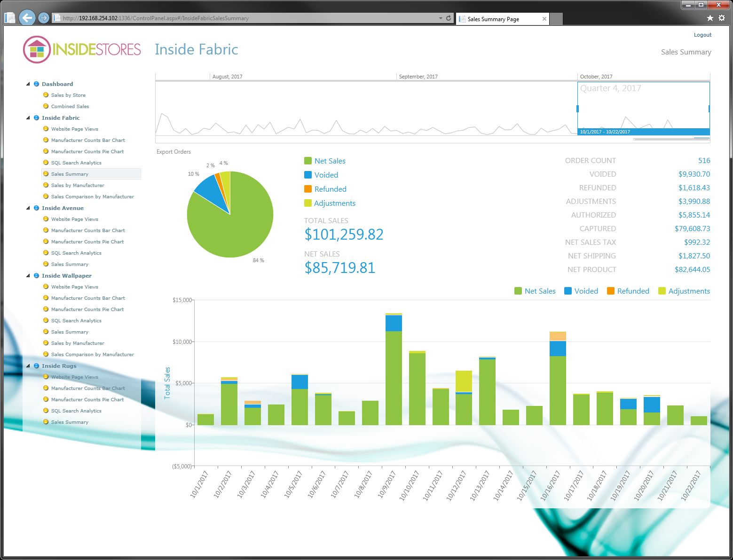
Task: Click the blue globe icon beside Inside Rugs
Action: click(x=36, y=366)
